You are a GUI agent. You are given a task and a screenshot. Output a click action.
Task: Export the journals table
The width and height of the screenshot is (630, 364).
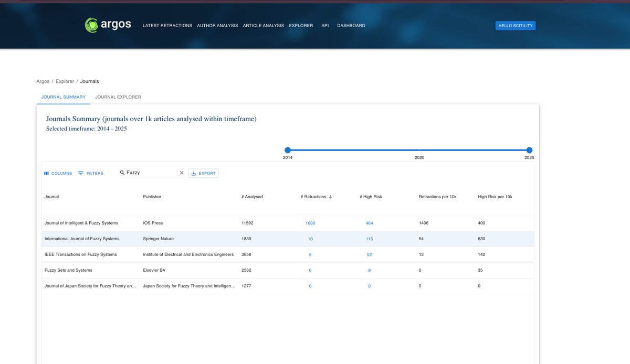coord(203,173)
